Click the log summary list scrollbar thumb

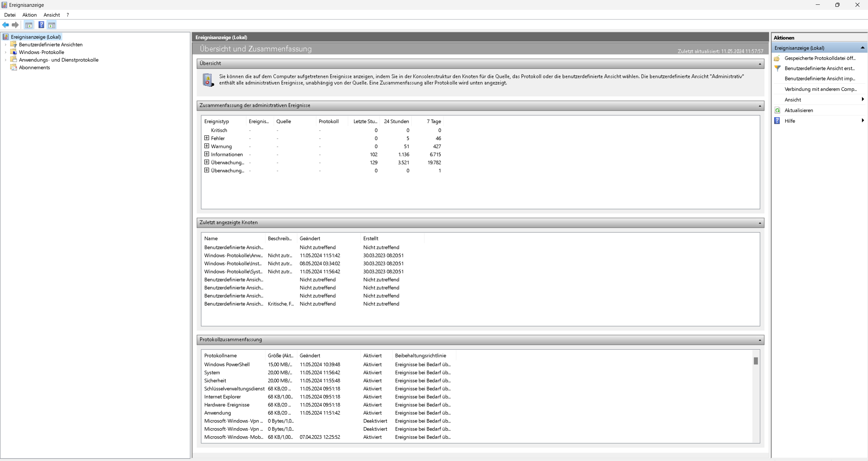[756, 361]
